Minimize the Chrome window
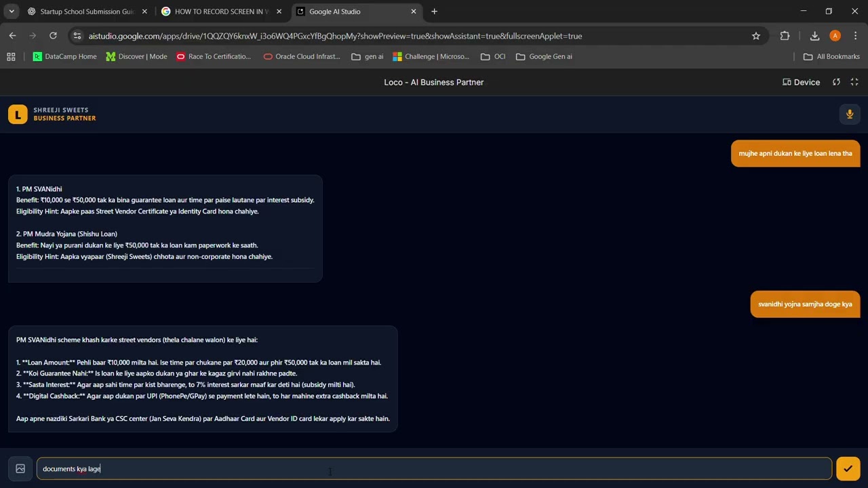868x488 pixels. pyautogui.click(x=804, y=12)
